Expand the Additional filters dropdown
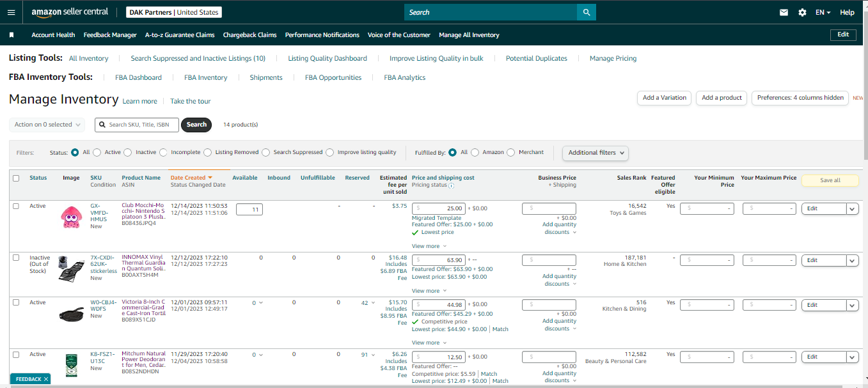Viewport: 868px width, 388px height. 596,153
